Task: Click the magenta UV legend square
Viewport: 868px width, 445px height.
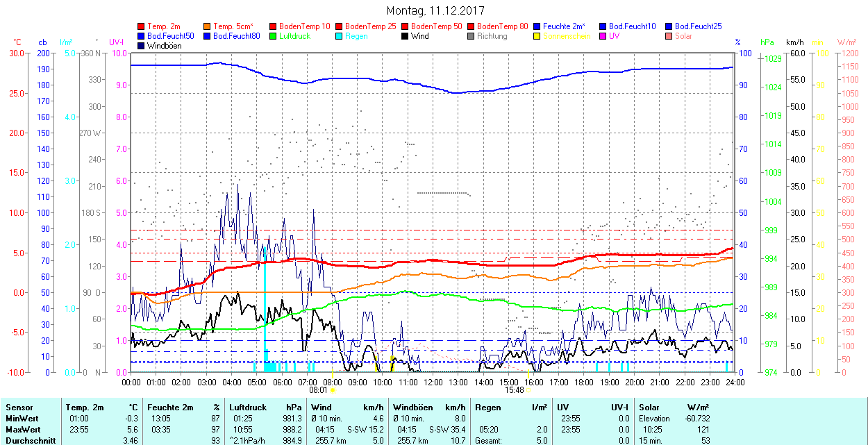Action: 603,36
